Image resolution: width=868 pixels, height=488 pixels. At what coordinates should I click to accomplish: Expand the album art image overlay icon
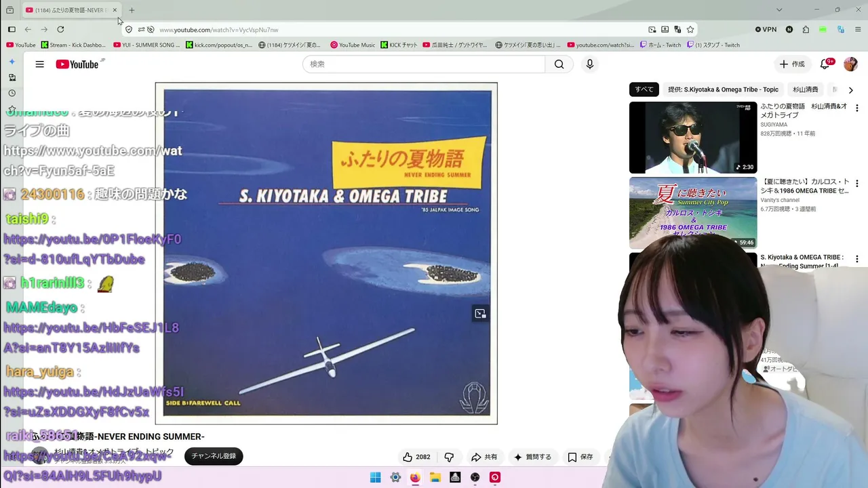tap(480, 314)
